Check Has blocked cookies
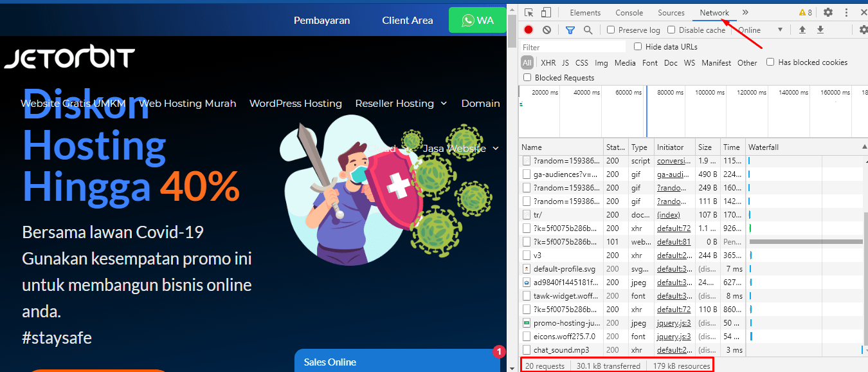Screen dimensions: 868x372 [770, 62]
